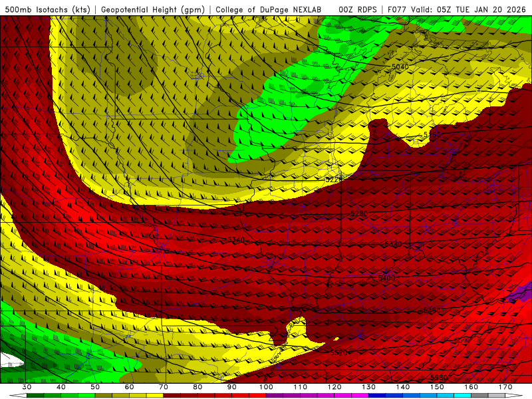The height and width of the screenshot is (399, 532).
Task: Click the 5400 height contour label
Action: (386, 278)
